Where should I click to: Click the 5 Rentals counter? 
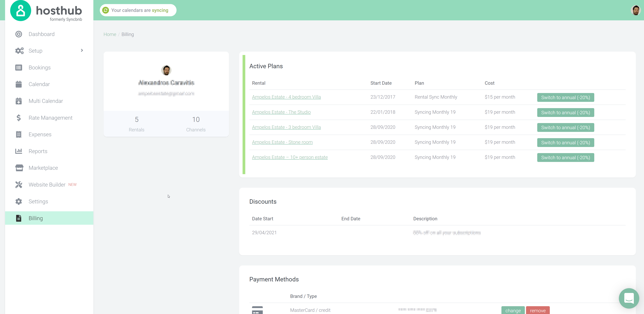[x=136, y=124]
